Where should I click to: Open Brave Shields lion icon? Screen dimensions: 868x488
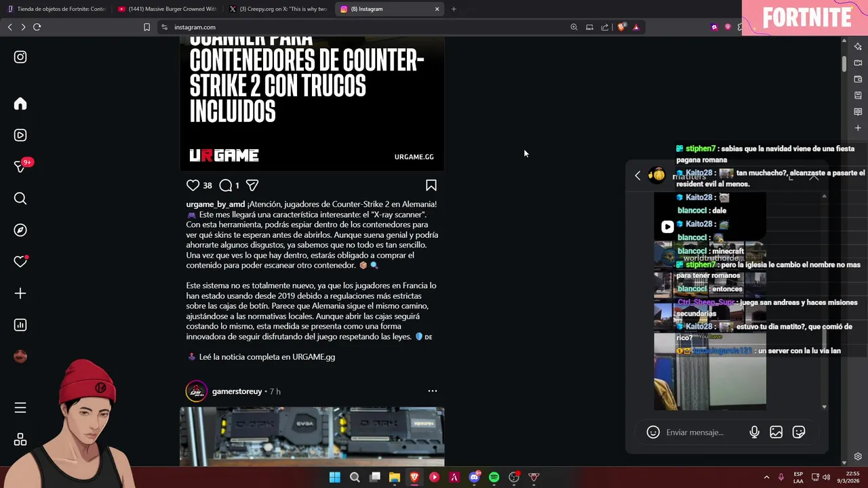point(621,27)
